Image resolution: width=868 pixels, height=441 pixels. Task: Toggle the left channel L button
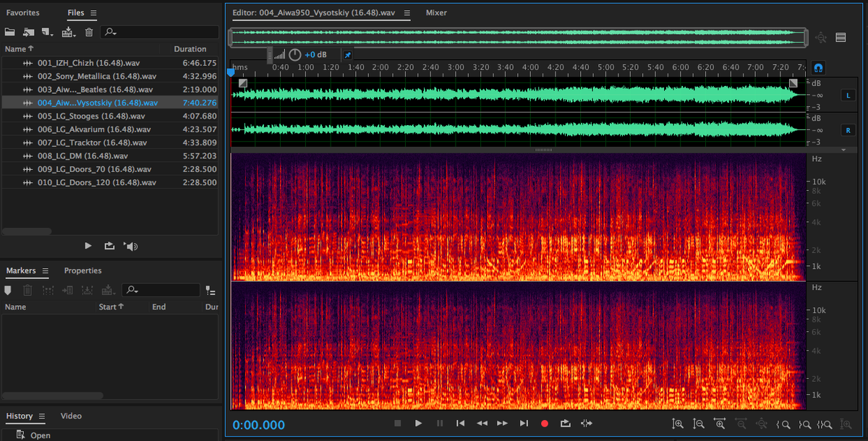click(848, 95)
